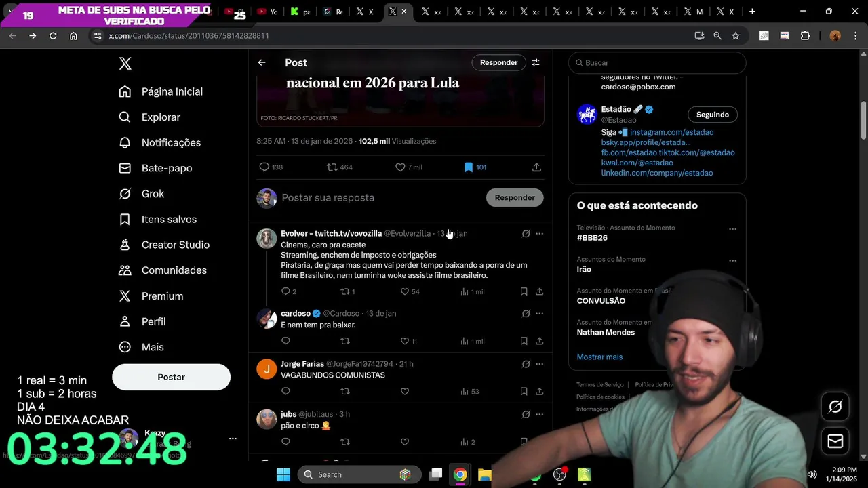
Task: Like Evolver's reply (54)
Action: pyautogui.click(x=411, y=291)
